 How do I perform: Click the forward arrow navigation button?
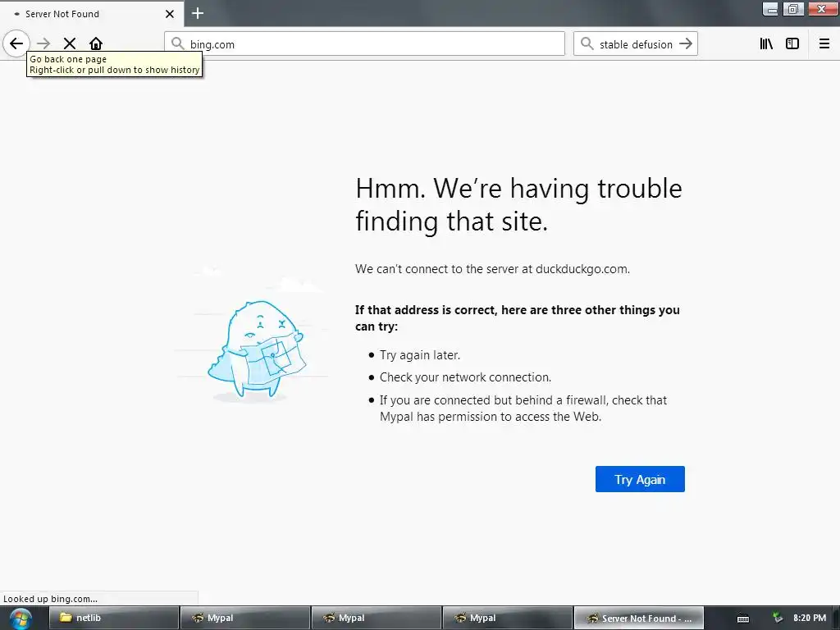(43, 43)
